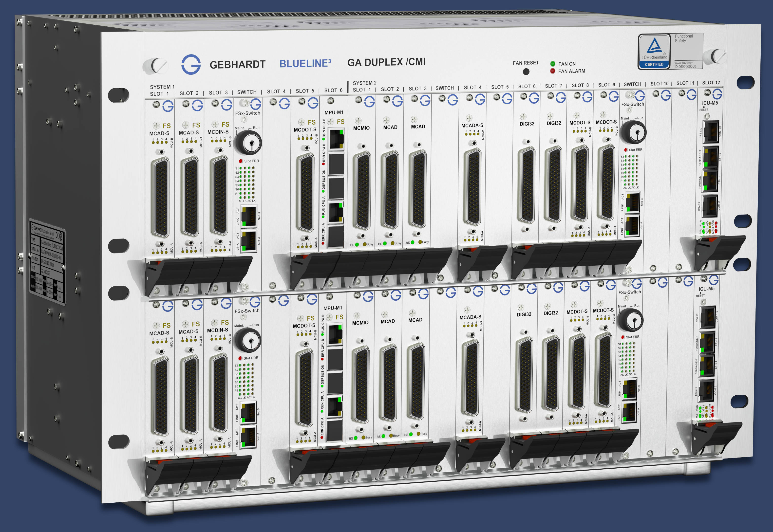
Task: Click the green FAN ON indicator LED
Action: 553,64
